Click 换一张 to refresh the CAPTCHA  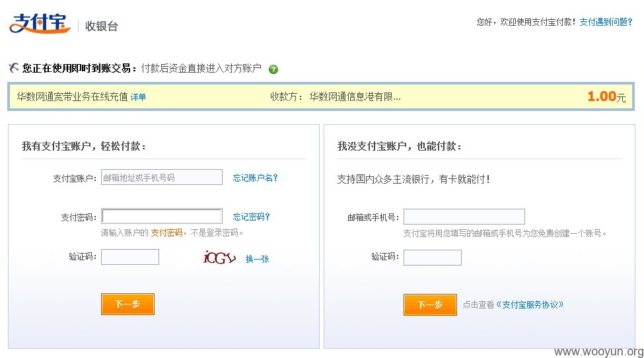[x=257, y=259]
